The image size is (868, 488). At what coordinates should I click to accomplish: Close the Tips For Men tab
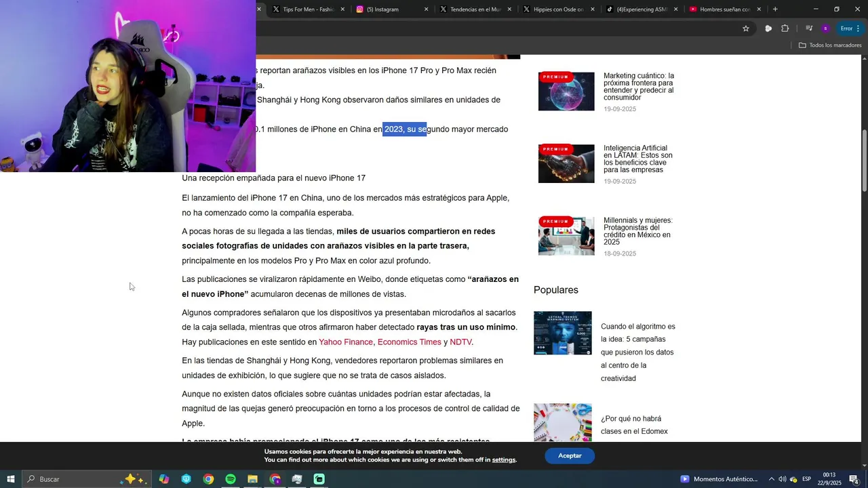pyautogui.click(x=342, y=9)
